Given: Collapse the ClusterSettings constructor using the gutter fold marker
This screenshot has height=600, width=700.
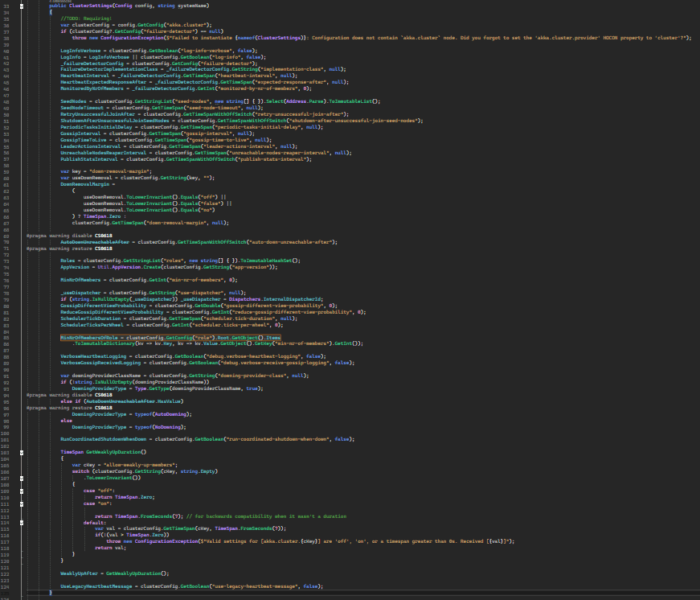Looking at the screenshot, I should click(x=21, y=6).
